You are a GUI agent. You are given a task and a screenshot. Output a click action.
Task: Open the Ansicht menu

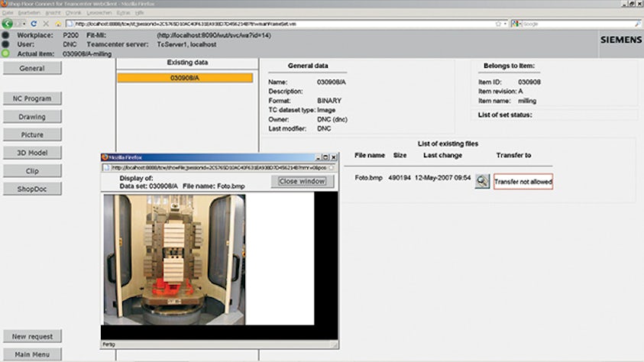tap(53, 13)
